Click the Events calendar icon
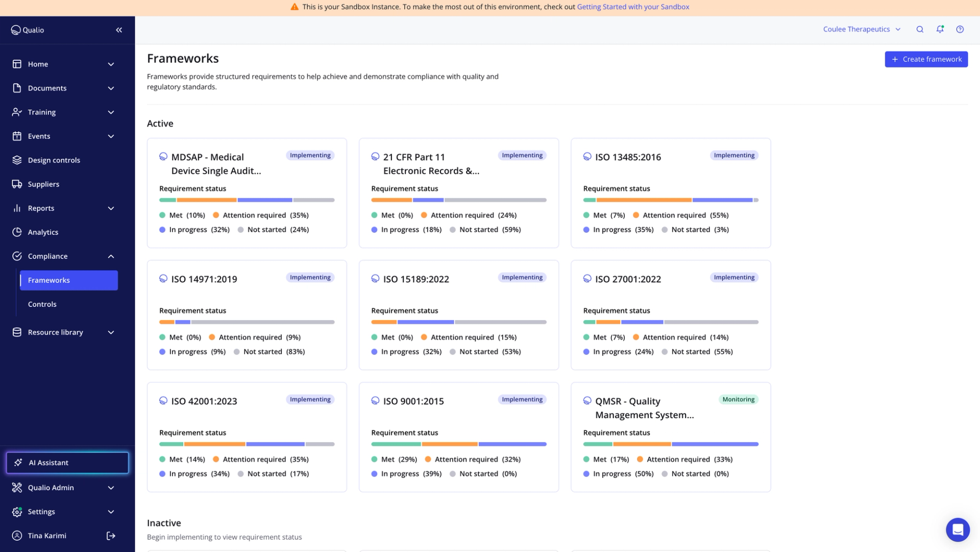Screen dimensions: 980x552 17,136
